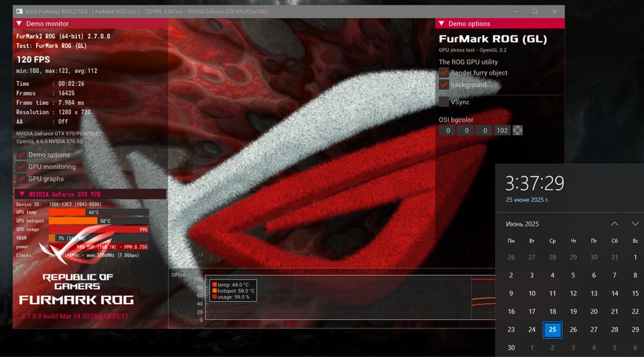The width and height of the screenshot is (644, 357).
Task: Go to next month in calendar
Action: click(x=635, y=224)
